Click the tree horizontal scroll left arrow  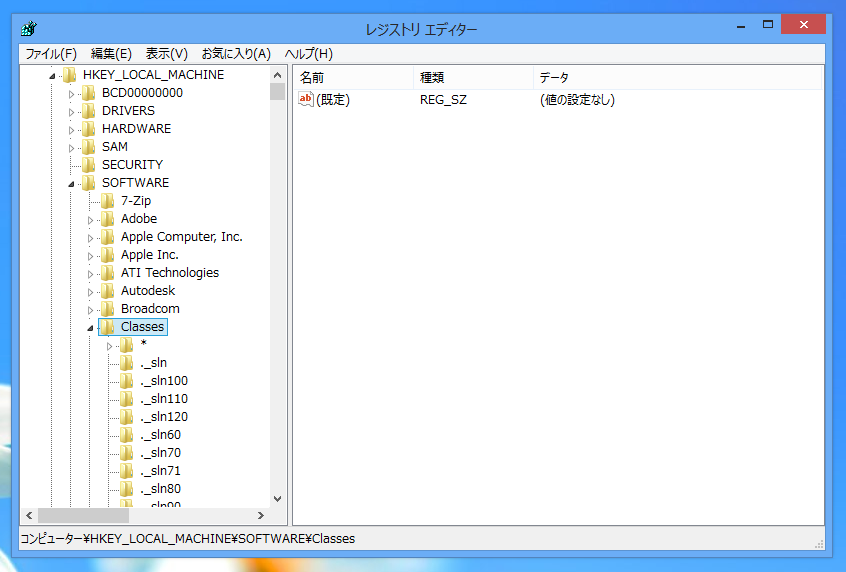29,515
